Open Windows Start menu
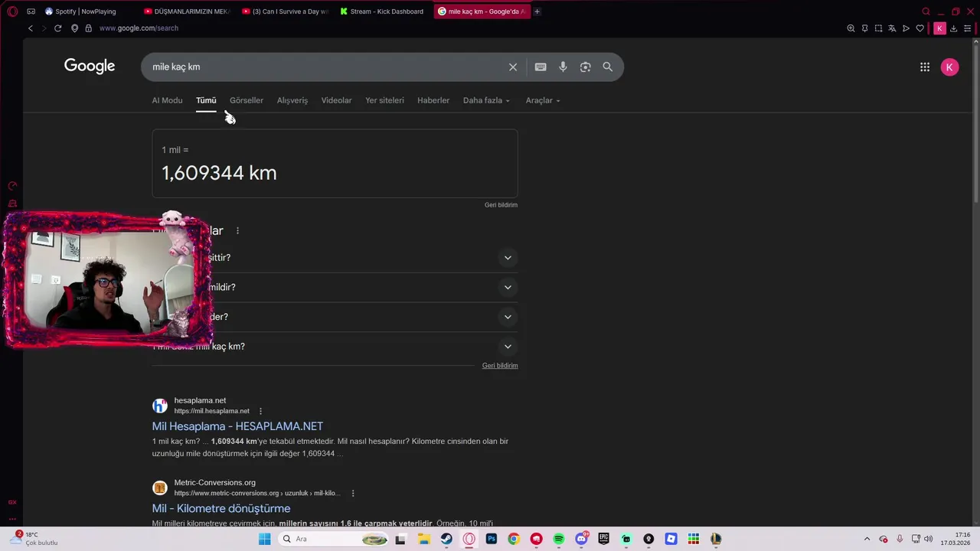Image resolution: width=980 pixels, height=551 pixels. pos(264,539)
